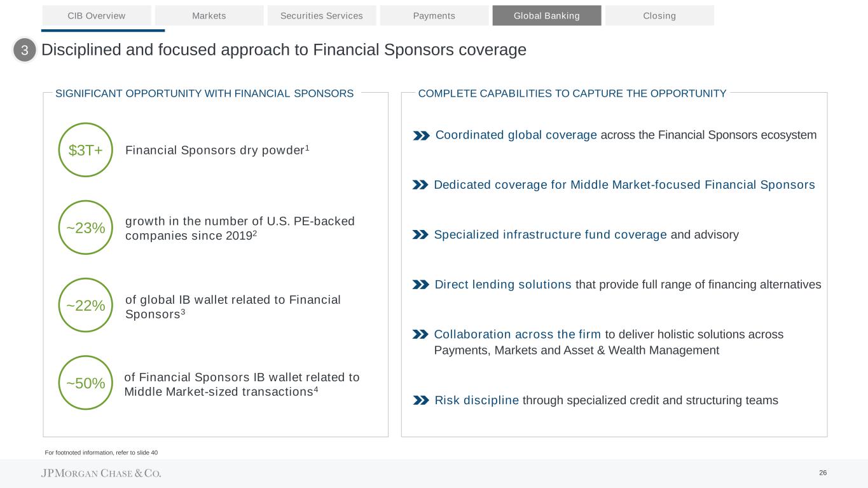
Task: Click the Global Banking tab
Action: (547, 15)
